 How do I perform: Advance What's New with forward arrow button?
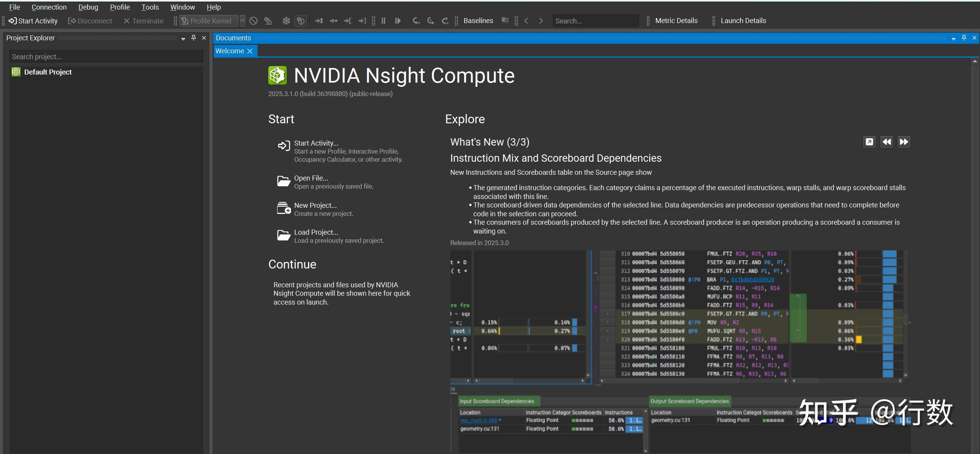[904, 142]
